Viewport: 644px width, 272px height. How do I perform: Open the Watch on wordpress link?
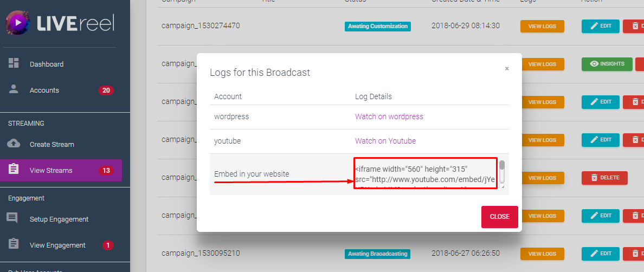click(389, 116)
